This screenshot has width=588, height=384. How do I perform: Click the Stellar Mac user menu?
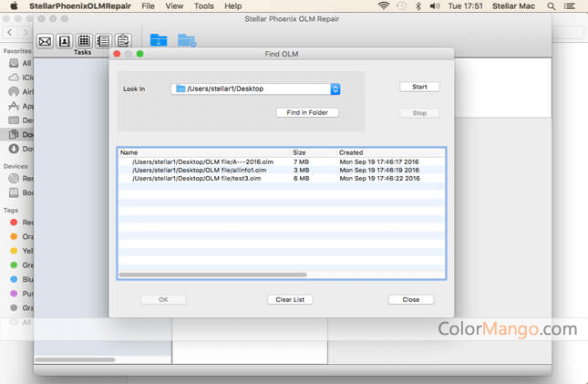[x=513, y=6]
